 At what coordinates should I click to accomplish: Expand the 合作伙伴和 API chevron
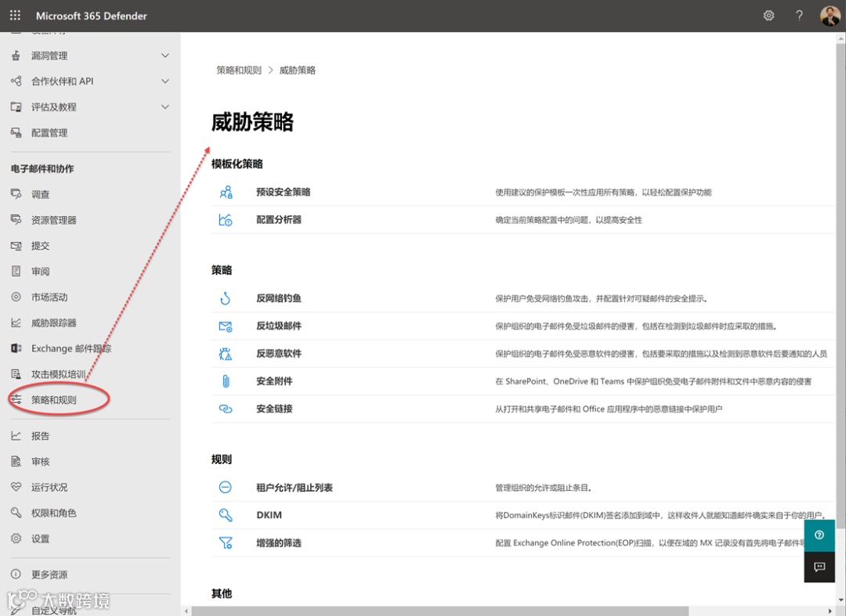(x=165, y=81)
